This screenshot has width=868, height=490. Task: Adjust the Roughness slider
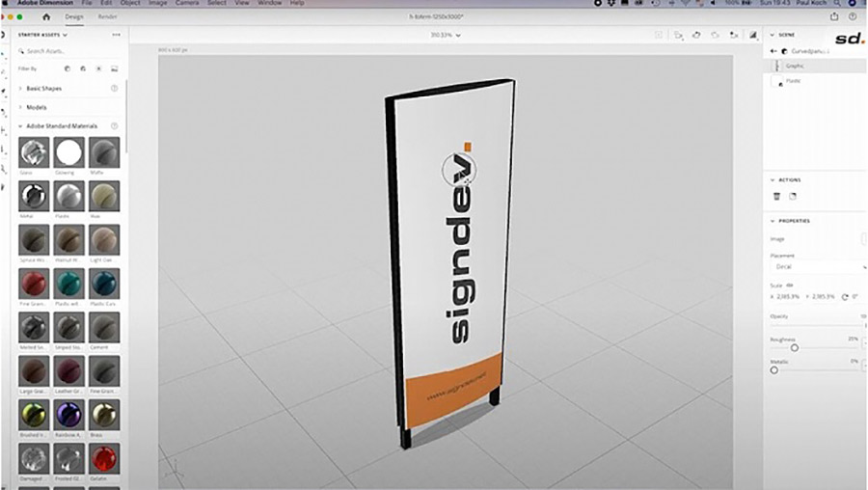pyautogui.click(x=795, y=347)
